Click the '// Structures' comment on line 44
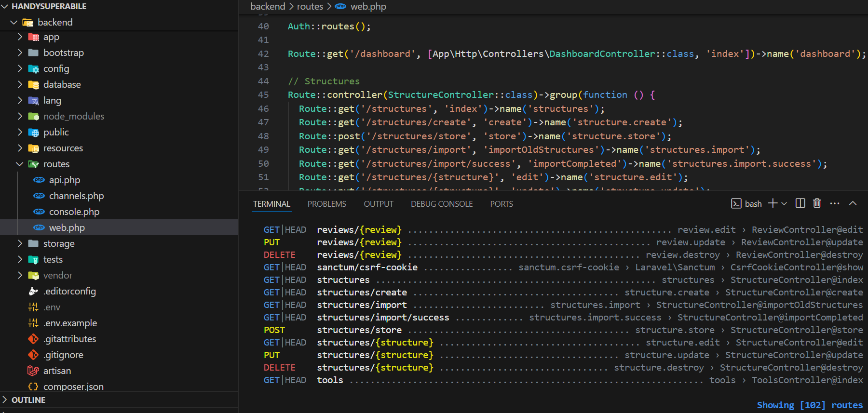Screen dimensions: 868x413 [x=324, y=81]
